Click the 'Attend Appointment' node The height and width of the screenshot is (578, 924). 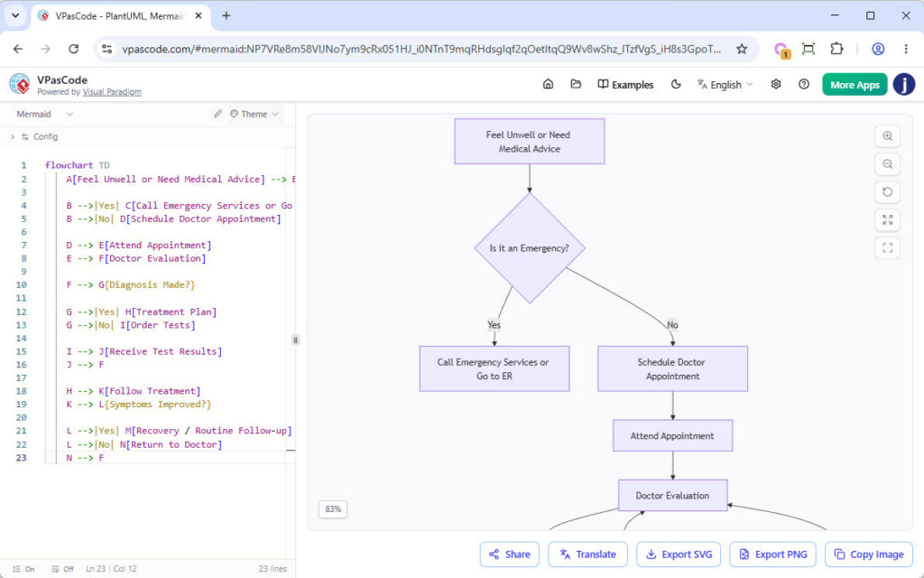point(672,436)
